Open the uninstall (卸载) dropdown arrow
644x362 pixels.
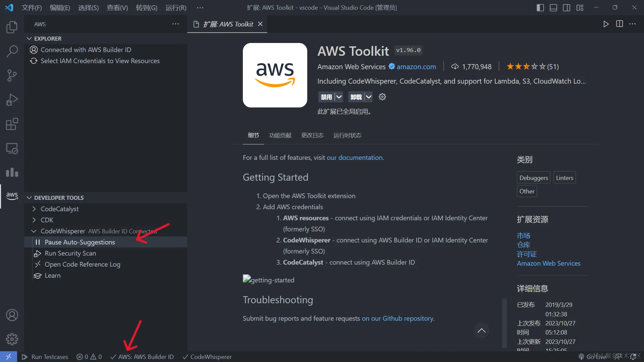tap(369, 97)
